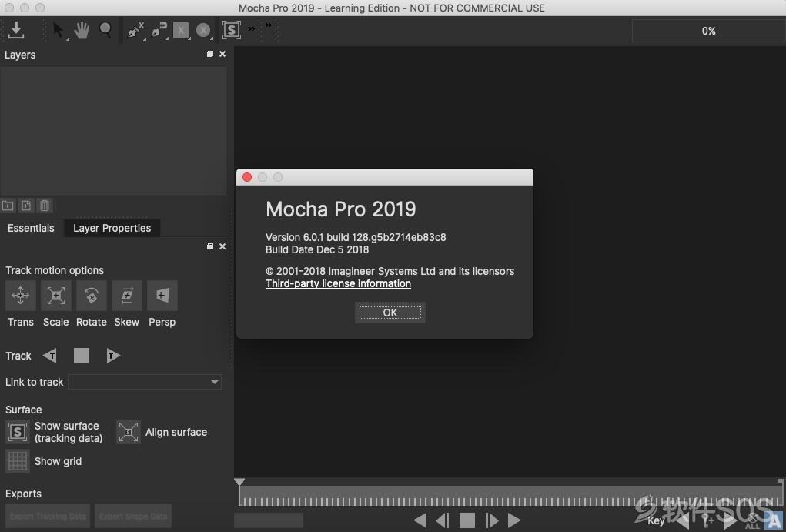Choose the Create X-Spline pen tool
The width and height of the screenshot is (786, 532).
click(135, 31)
